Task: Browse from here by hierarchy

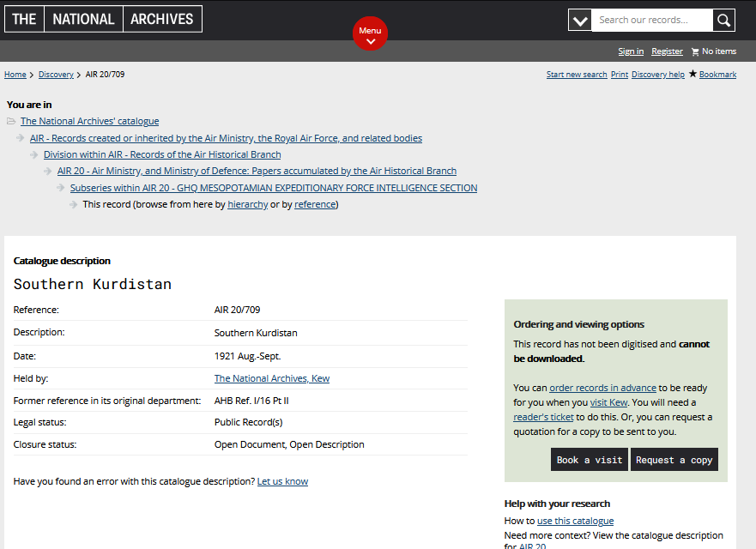Action: [x=247, y=204]
